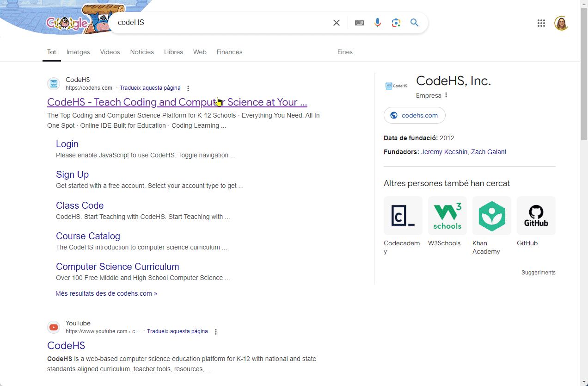This screenshot has height=386, width=588.
Task: Clear the search box with the X icon
Action: pyautogui.click(x=337, y=23)
